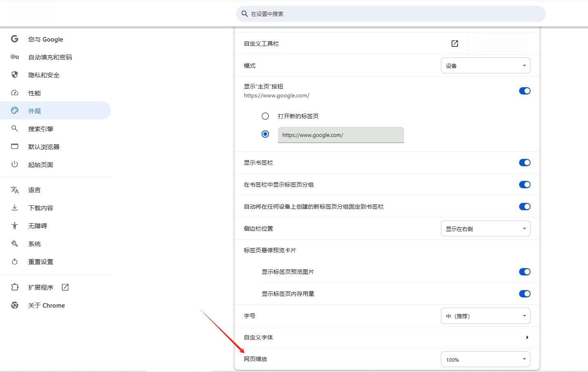The width and height of the screenshot is (588, 372).
Task: Click the 标签页悬停预览卡片 heading text
Action: 270,250
